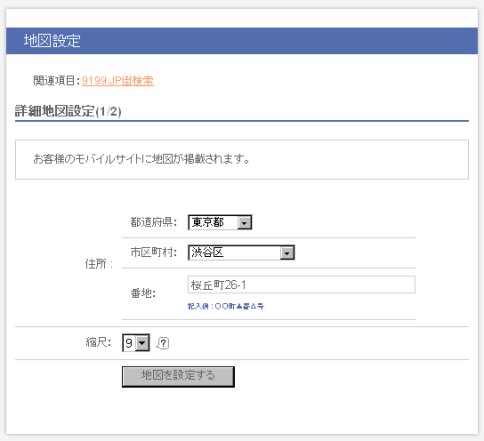
Task: Click the 番地 label
Action: click(143, 293)
